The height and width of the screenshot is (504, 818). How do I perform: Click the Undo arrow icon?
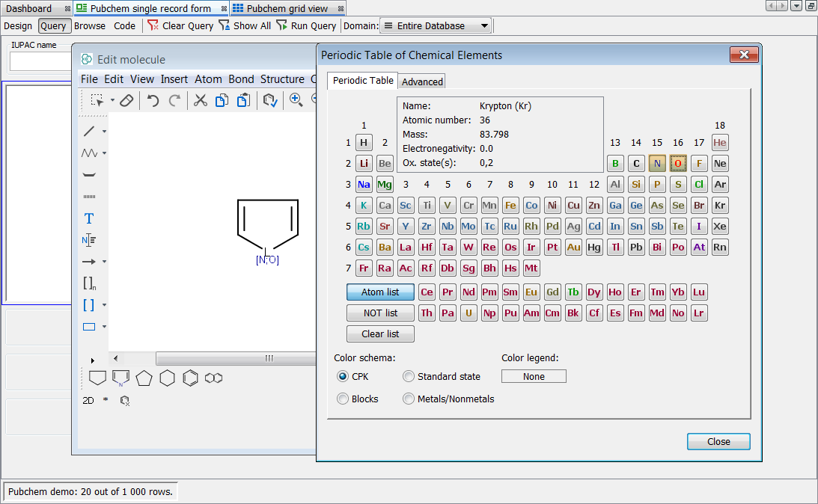[x=153, y=100]
